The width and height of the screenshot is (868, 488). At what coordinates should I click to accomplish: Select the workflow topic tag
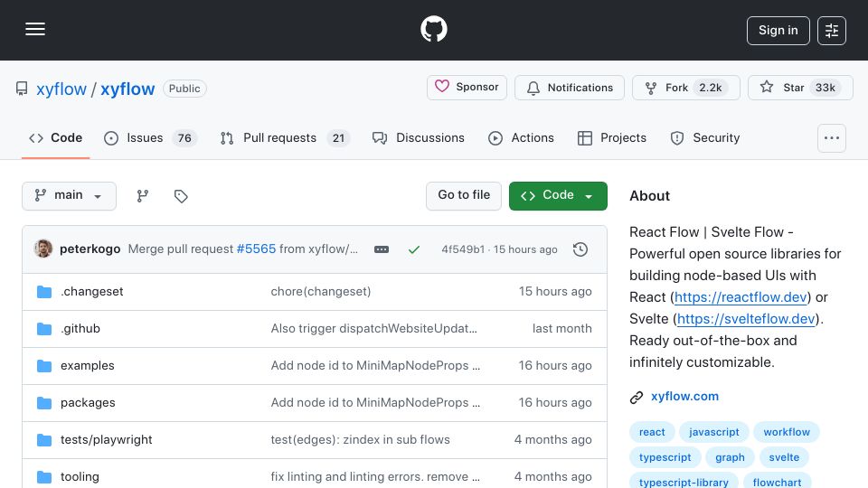click(787, 432)
